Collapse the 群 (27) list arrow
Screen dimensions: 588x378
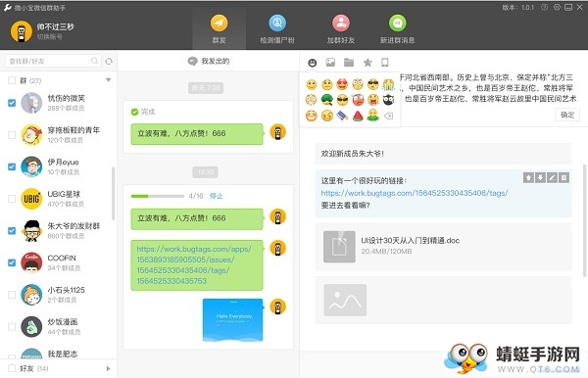point(109,79)
